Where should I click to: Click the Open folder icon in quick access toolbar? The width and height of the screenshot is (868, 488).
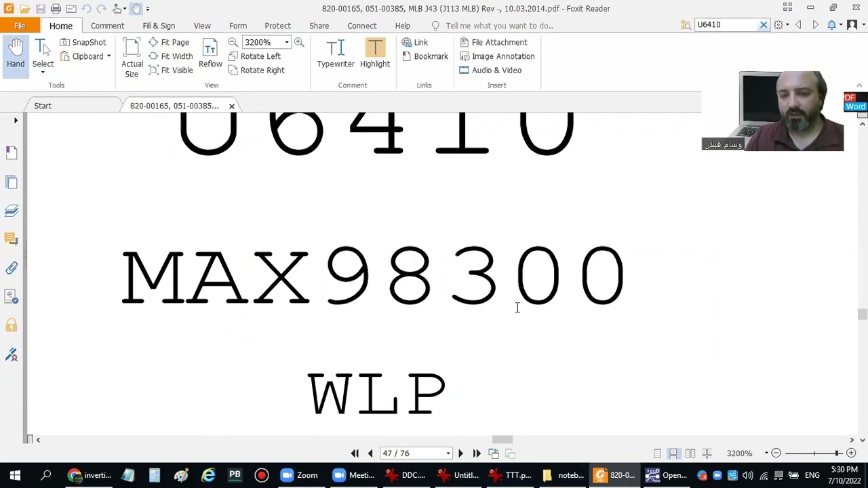click(x=25, y=9)
